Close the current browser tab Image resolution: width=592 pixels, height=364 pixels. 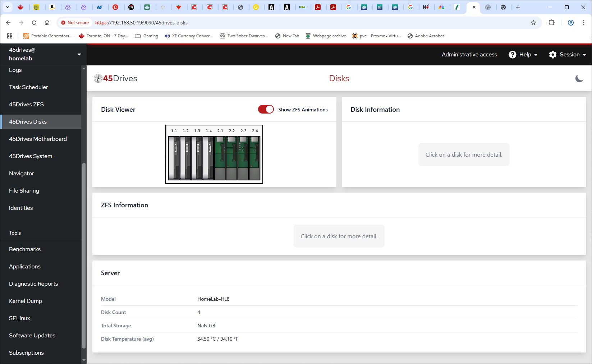pyautogui.click(x=474, y=7)
